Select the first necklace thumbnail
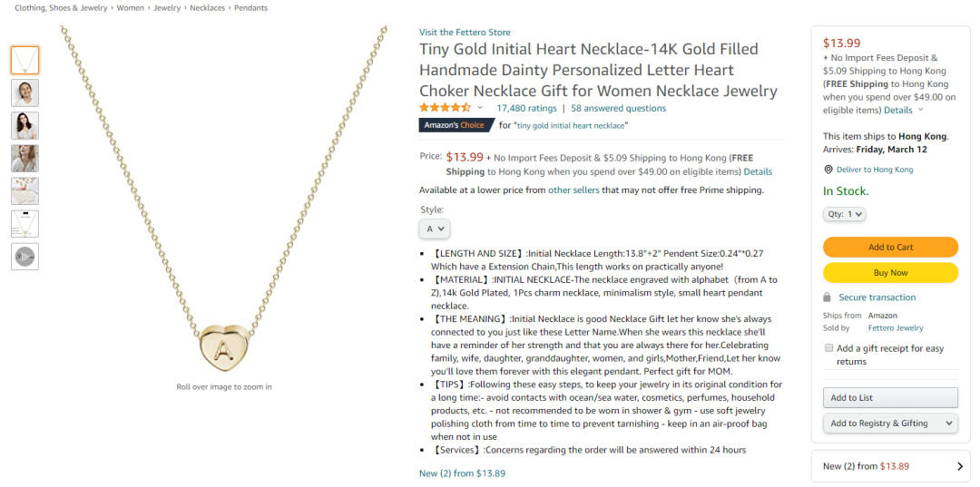The width and height of the screenshot is (980, 487). tap(24, 61)
